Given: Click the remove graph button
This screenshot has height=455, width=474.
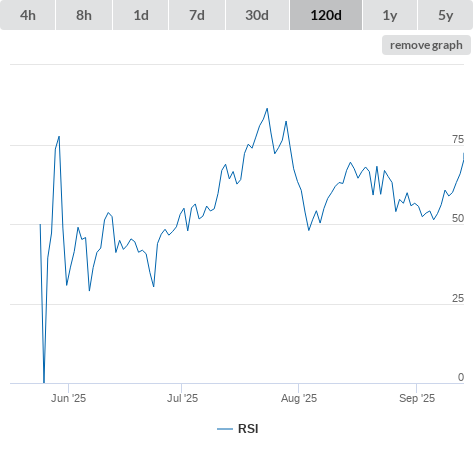Looking at the screenshot, I should click(x=426, y=45).
